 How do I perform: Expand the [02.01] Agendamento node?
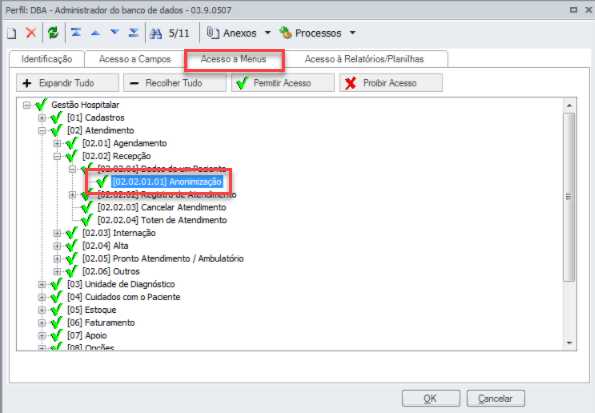[x=57, y=143]
